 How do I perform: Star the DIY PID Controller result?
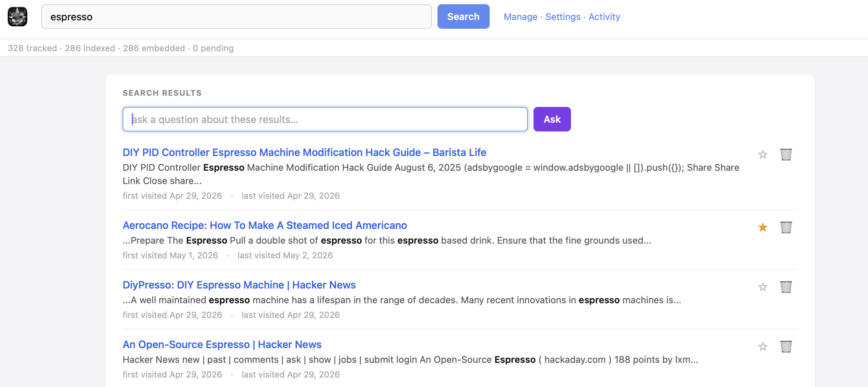coord(763,154)
